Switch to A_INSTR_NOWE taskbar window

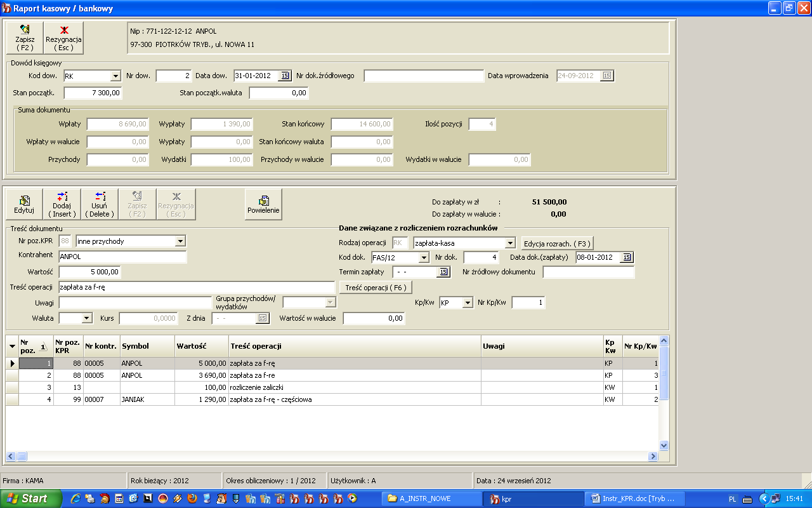[x=432, y=498]
